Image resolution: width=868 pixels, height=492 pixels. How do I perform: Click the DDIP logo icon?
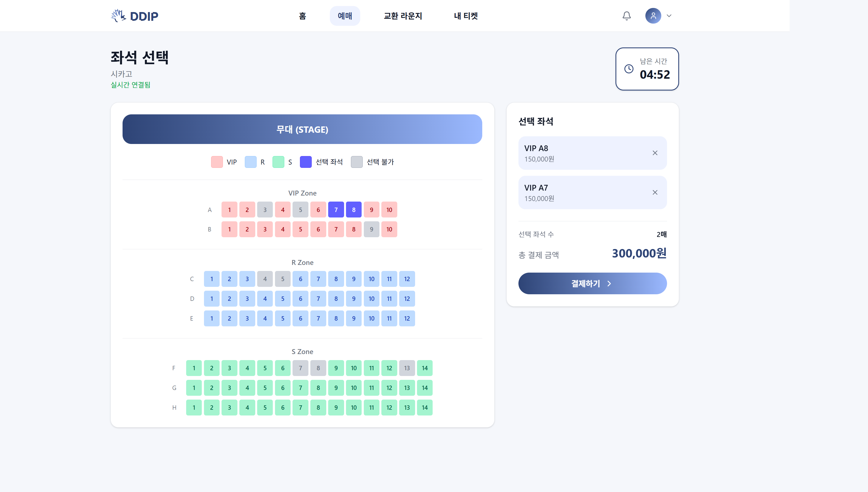tap(118, 15)
